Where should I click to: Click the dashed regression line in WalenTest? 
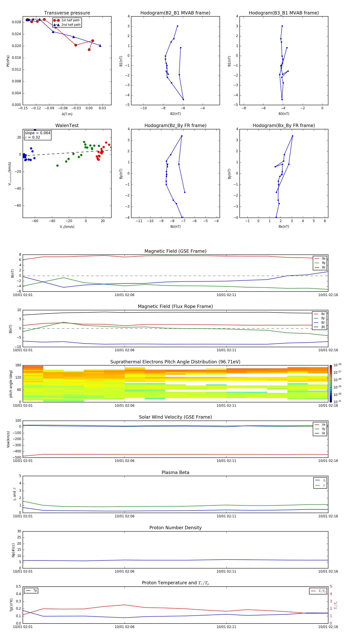click(x=67, y=153)
